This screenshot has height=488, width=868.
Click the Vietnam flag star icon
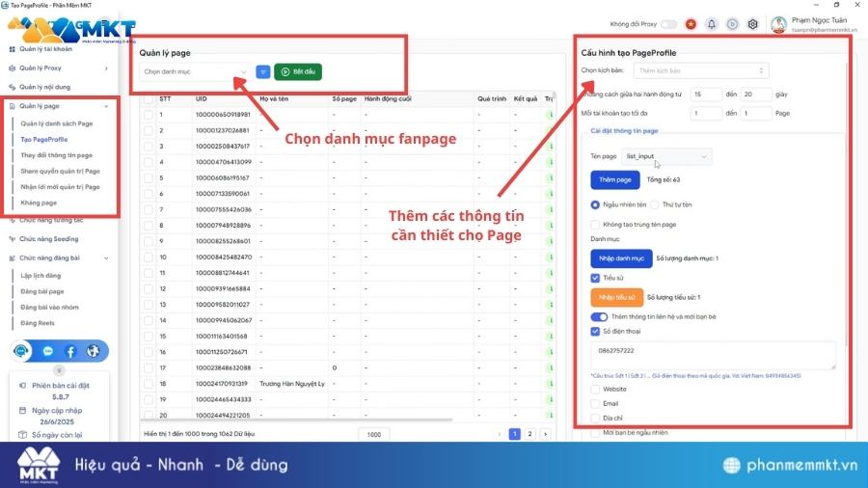click(691, 24)
